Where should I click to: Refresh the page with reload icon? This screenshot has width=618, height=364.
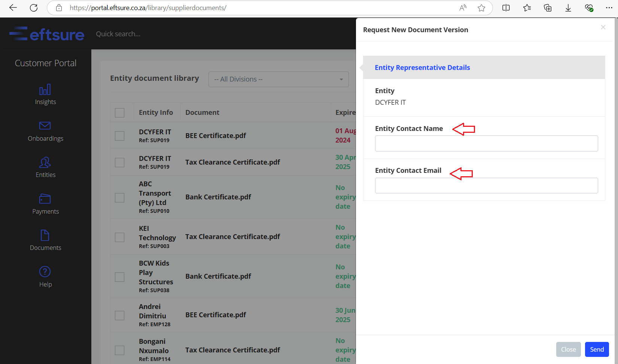34,8
